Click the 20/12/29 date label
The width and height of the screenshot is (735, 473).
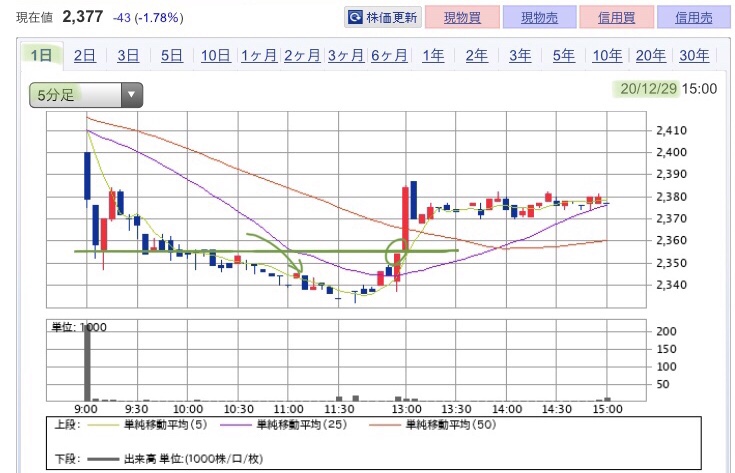pos(649,89)
